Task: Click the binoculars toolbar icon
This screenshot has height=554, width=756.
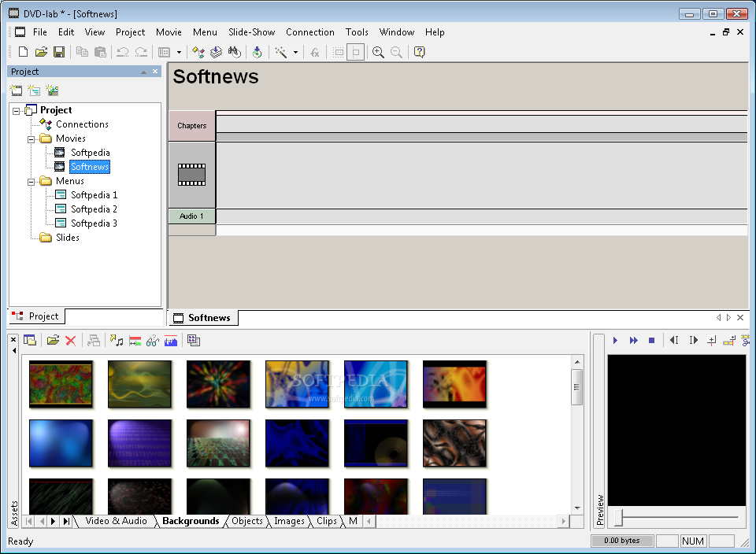Action: [235, 52]
